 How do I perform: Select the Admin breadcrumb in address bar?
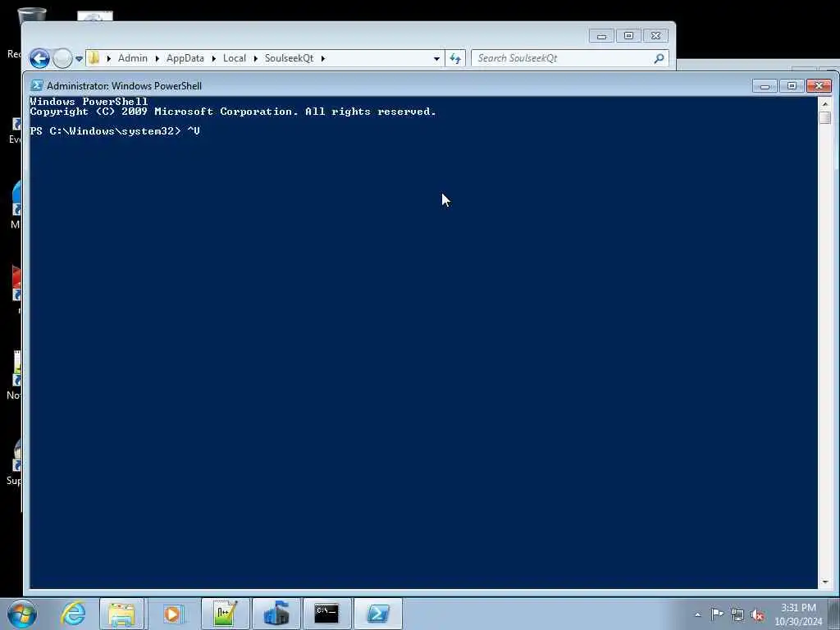click(x=132, y=58)
